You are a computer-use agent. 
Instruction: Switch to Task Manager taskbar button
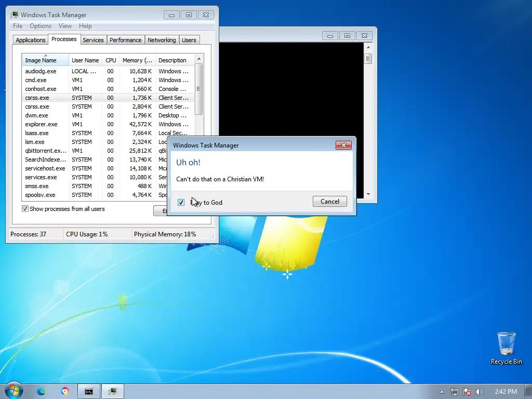(112, 392)
